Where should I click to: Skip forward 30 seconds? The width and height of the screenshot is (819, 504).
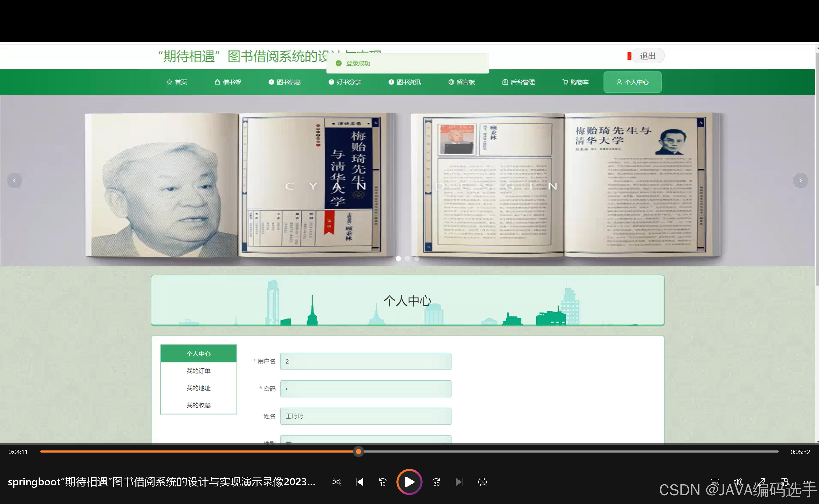pos(436,482)
